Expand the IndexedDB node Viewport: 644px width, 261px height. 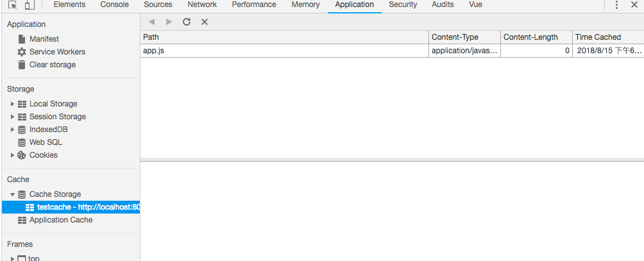click(x=12, y=130)
